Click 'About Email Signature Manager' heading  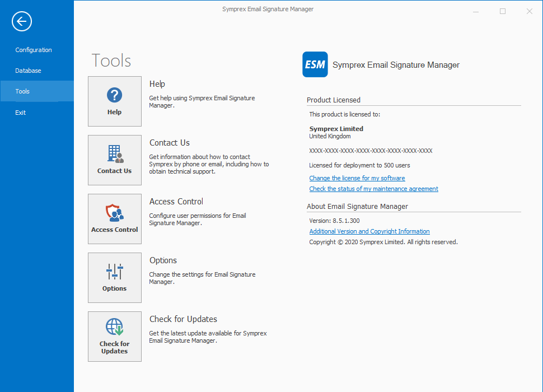tap(357, 207)
